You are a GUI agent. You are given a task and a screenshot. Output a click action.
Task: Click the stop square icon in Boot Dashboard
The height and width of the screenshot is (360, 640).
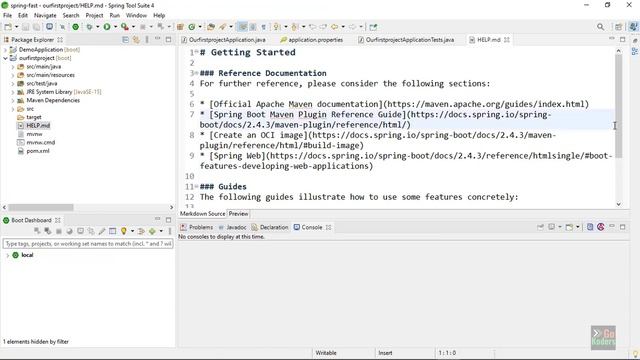pyautogui.click(x=58, y=231)
